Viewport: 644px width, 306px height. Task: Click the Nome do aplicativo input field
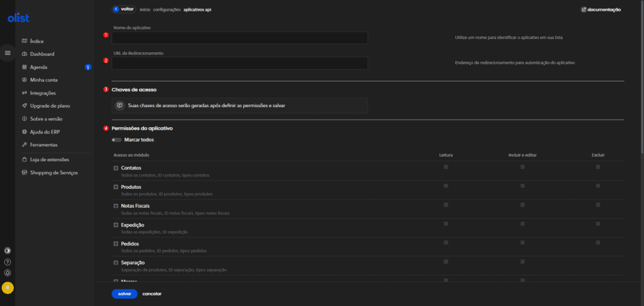pyautogui.click(x=240, y=38)
